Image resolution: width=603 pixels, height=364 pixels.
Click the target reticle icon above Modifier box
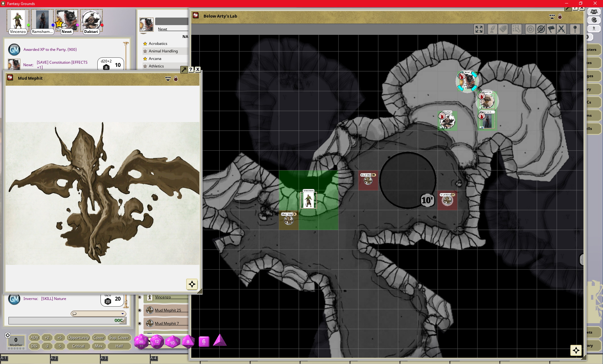(8, 335)
